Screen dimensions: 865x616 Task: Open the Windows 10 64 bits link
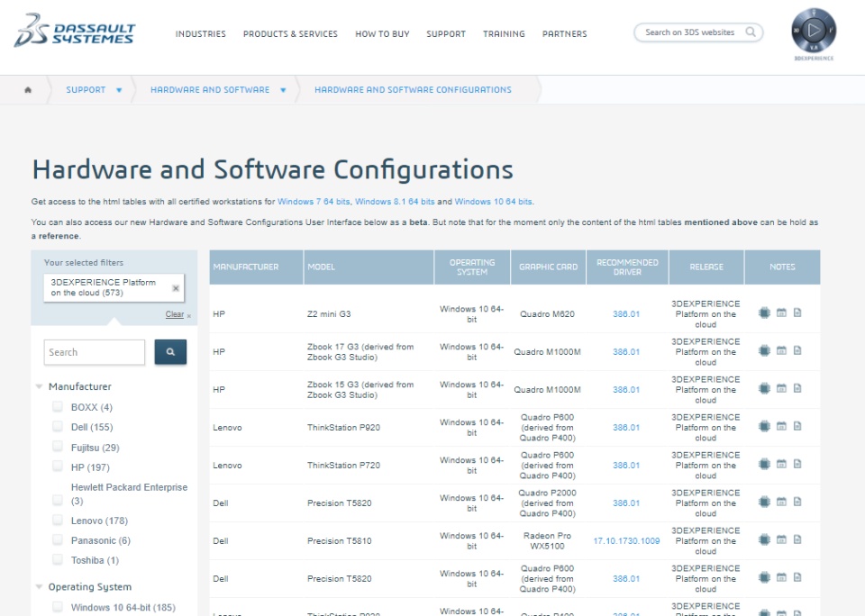pos(493,202)
